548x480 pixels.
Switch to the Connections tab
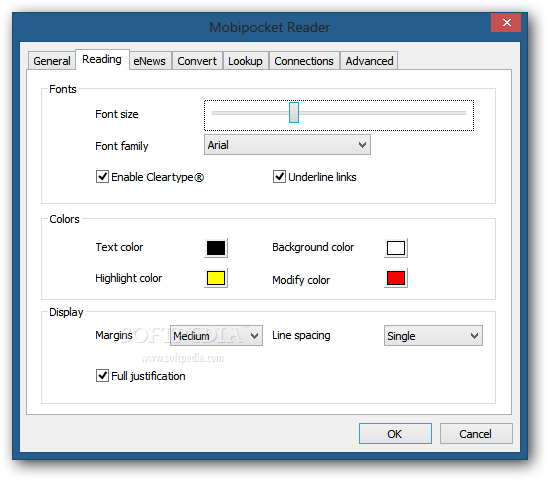(x=304, y=61)
